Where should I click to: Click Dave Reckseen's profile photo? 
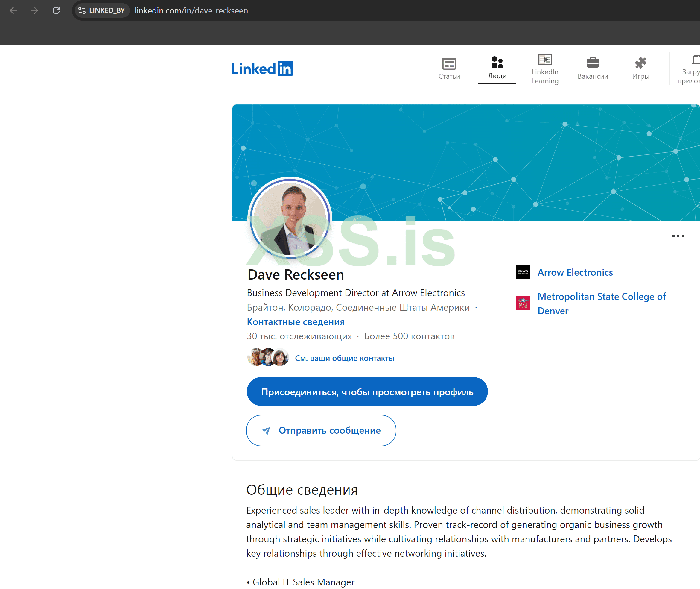point(290,218)
